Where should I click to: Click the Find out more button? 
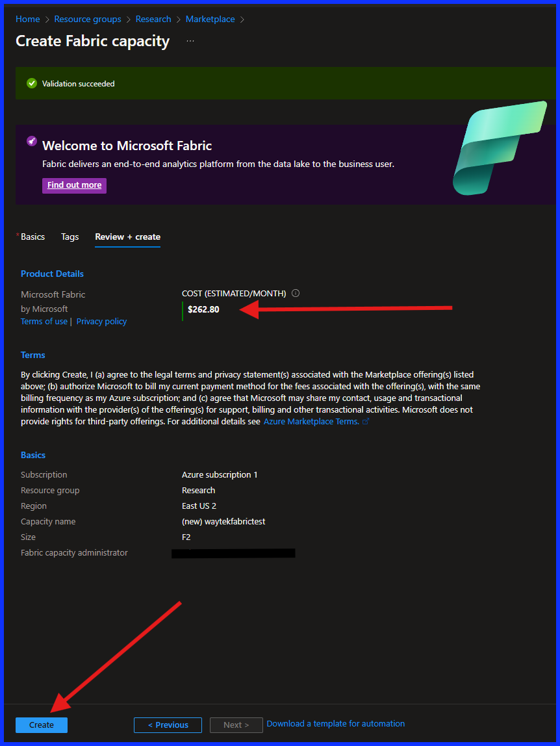[x=74, y=185]
